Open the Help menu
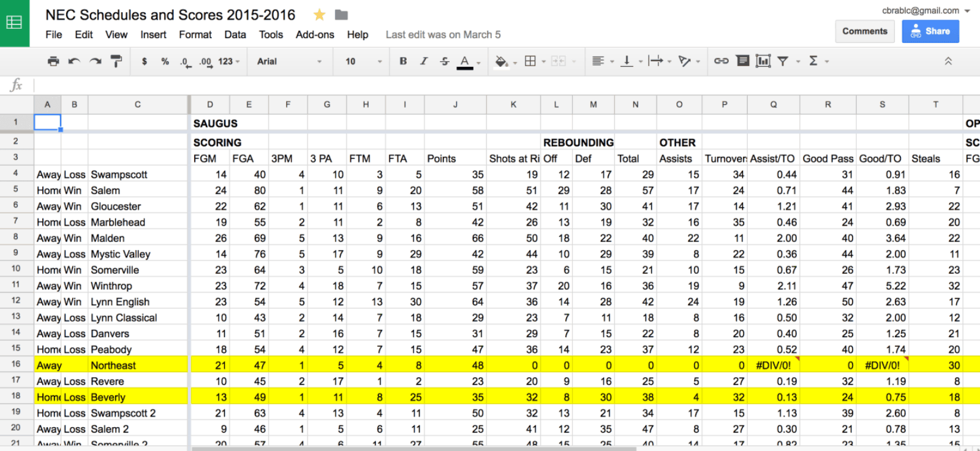This screenshot has width=980, height=451. (358, 35)
